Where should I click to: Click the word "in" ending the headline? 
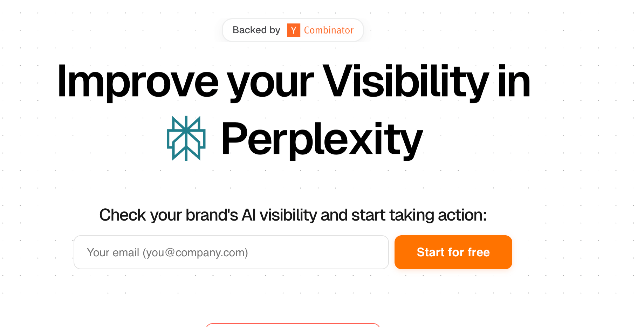point(514,81)
